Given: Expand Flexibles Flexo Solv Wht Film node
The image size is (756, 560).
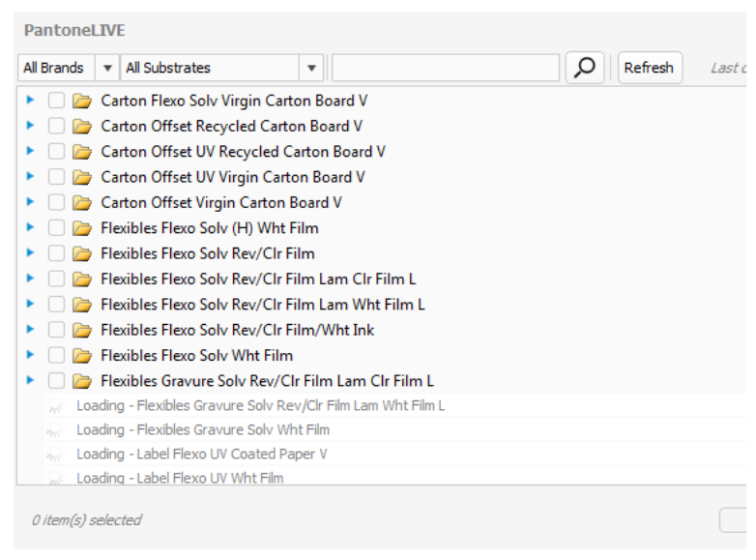Looking at the screenshot, I should tap(30, 355).
